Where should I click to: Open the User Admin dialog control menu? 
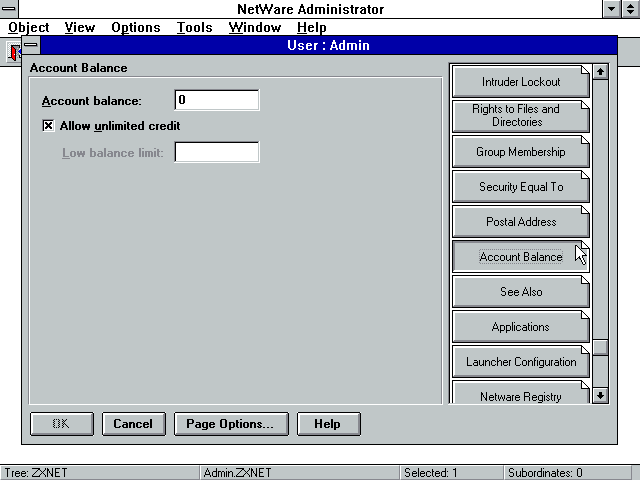(31, 45)
